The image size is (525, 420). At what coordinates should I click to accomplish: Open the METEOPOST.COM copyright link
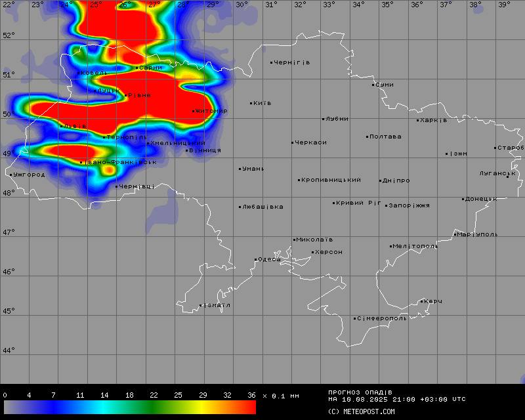click(362, 411)
